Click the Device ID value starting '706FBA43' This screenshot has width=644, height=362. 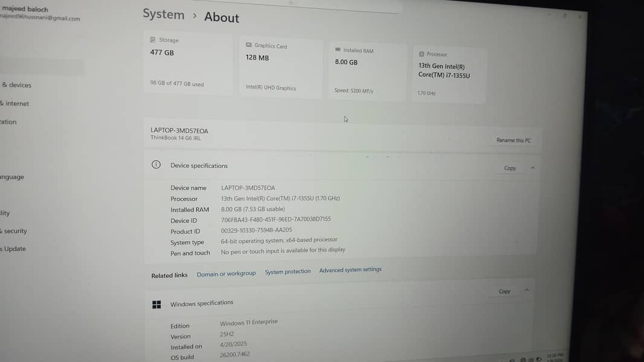(275, 220)
